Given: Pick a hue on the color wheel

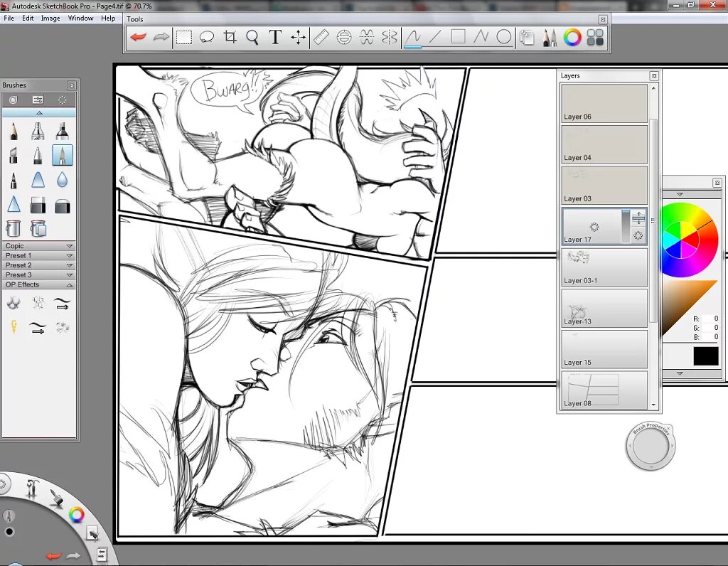Looking at the screenshot, I should click(x=690, y=240).
